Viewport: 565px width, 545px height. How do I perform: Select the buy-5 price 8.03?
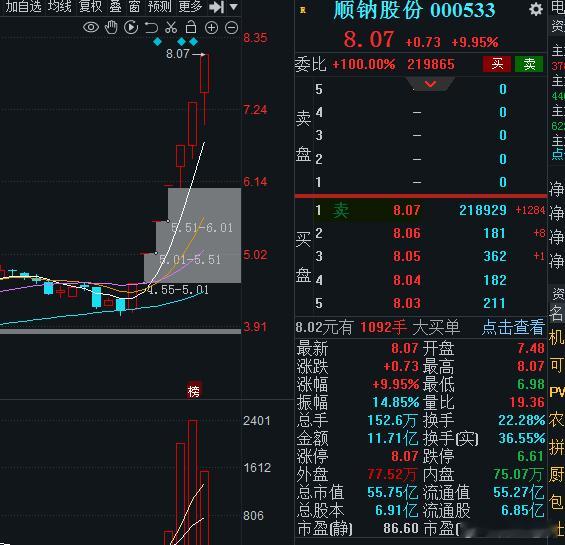click(406, 303)
